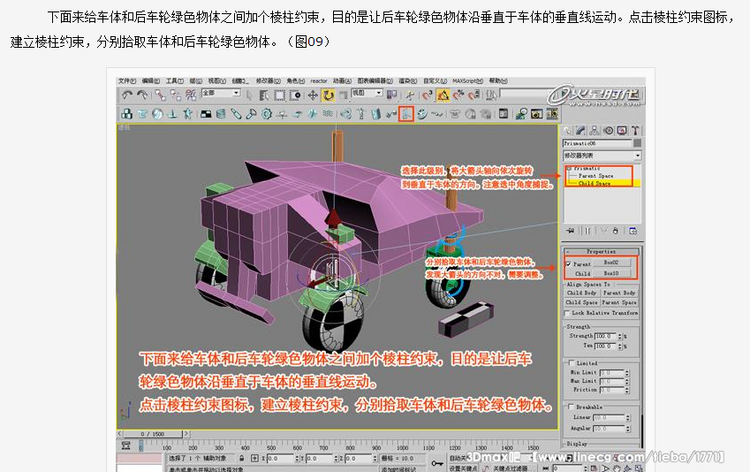Click the key mode toggle key icon
The image size is (750, 472).
point(437,463)
